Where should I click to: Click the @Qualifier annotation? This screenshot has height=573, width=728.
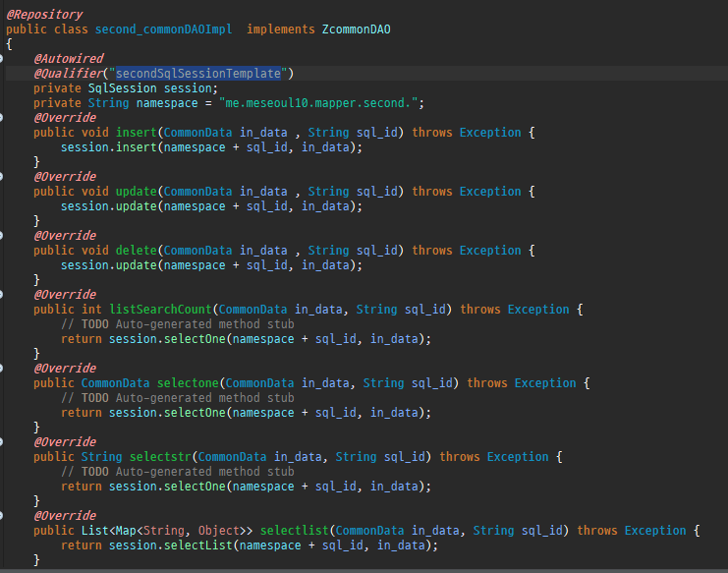click(x=69, y=74)
